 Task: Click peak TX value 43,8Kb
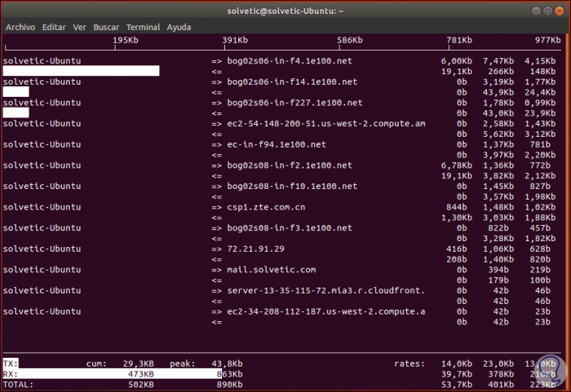point(227,363)
